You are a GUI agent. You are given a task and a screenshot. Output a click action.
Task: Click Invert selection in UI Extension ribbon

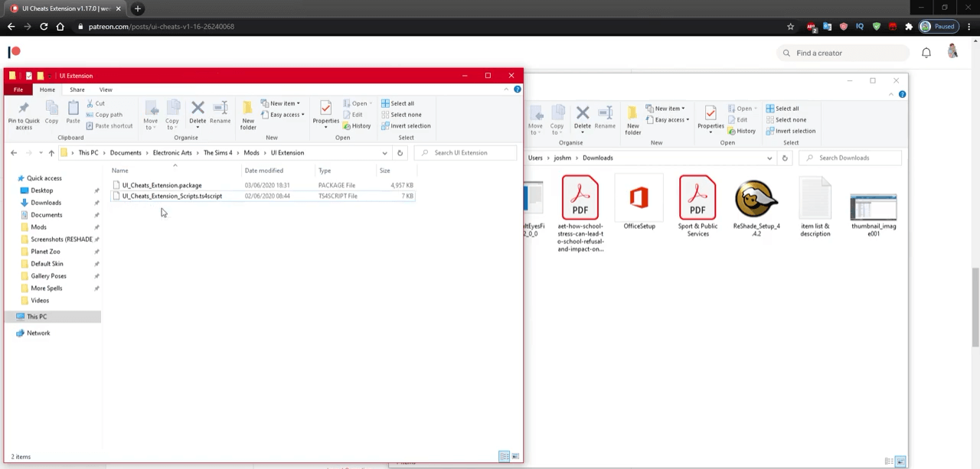[x=406, y=125]
